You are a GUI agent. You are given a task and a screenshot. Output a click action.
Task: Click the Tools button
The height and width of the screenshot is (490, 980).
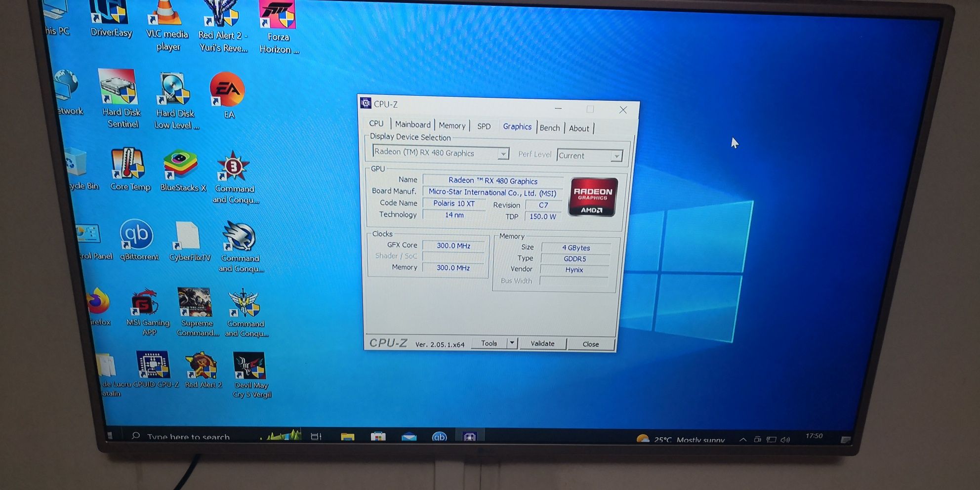pyautogui.click(x=489, y=343)
